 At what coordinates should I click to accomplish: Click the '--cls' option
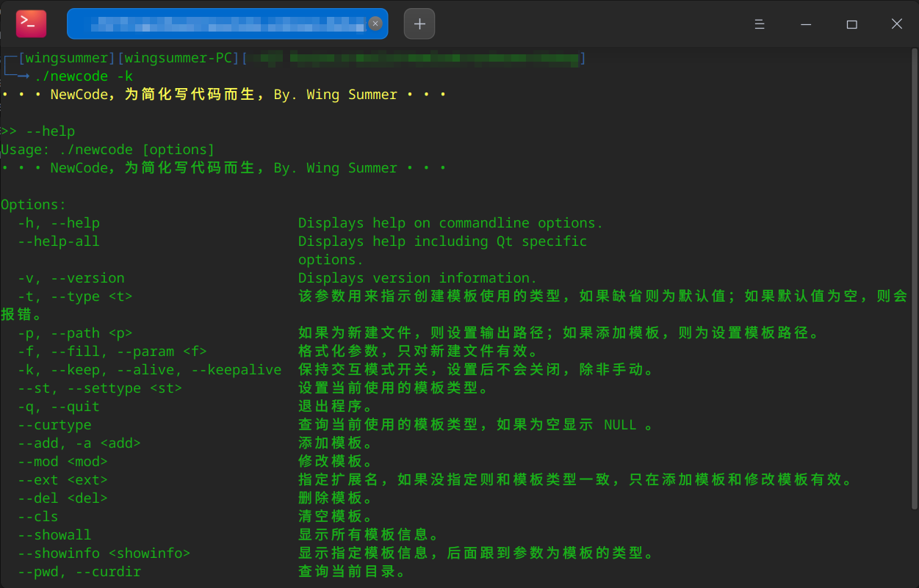pyautogui.click(x=38, y=517)
